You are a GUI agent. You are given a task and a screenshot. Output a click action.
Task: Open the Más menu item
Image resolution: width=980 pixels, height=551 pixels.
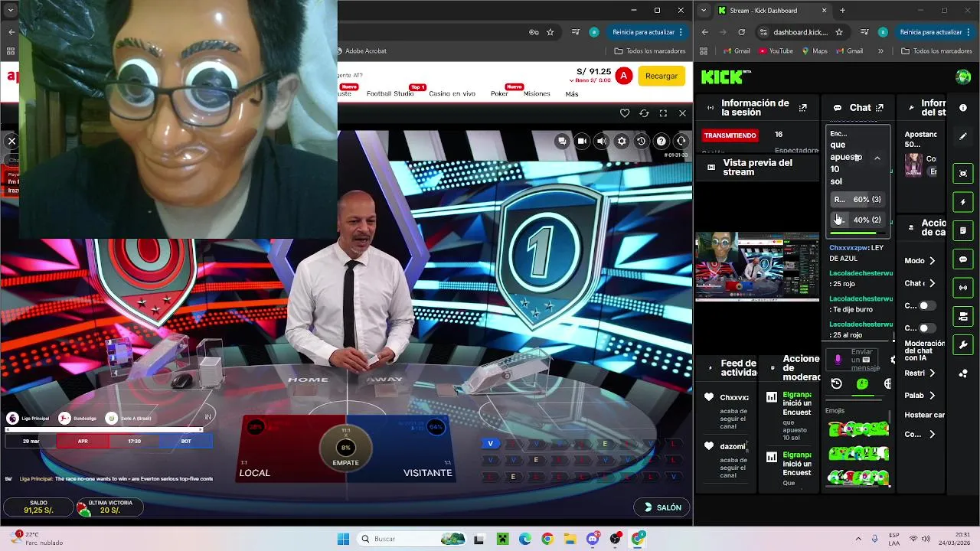pos(572,93)
